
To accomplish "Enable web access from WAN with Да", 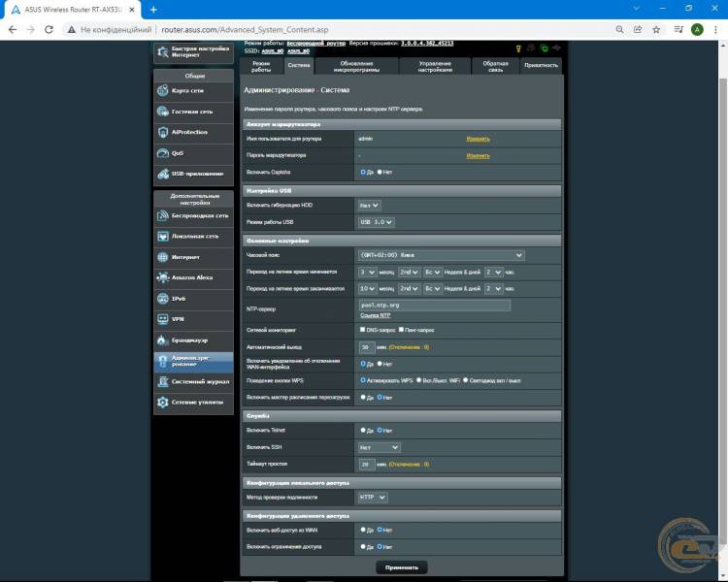I will [x=363, y=530].
